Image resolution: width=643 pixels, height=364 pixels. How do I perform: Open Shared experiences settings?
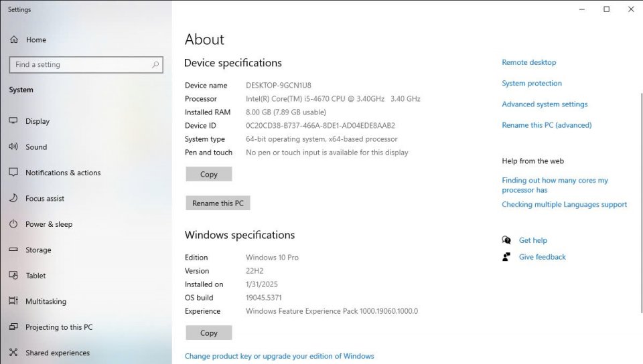pos(57,353)
